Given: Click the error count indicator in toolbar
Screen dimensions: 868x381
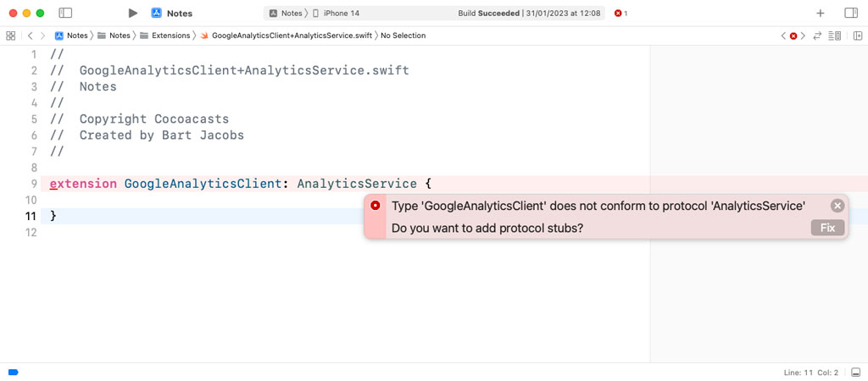Looking at the screenshot, I should [x=620, y=14].
